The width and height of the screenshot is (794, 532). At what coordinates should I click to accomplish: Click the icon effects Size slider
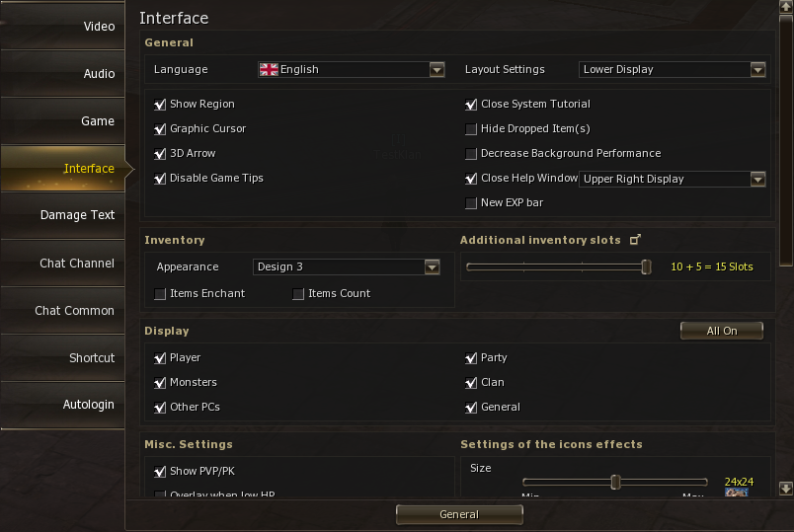coord(615,482)
